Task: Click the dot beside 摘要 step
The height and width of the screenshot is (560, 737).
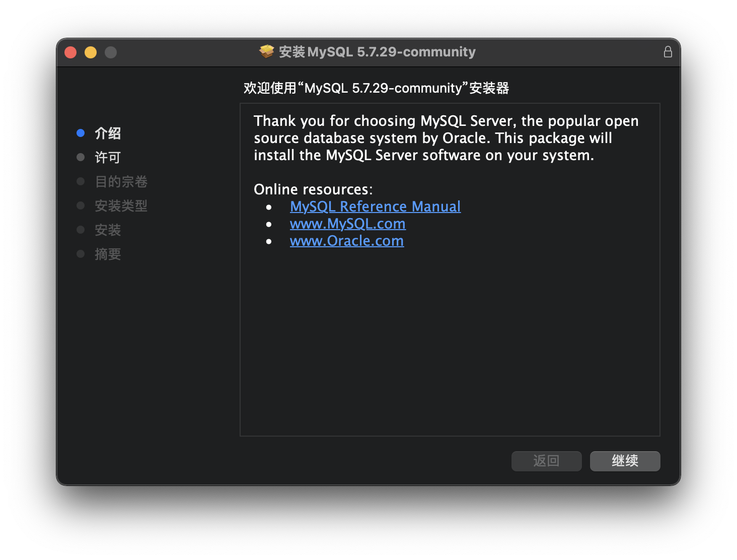Action: pyautogui.click(x=81, y=254)
